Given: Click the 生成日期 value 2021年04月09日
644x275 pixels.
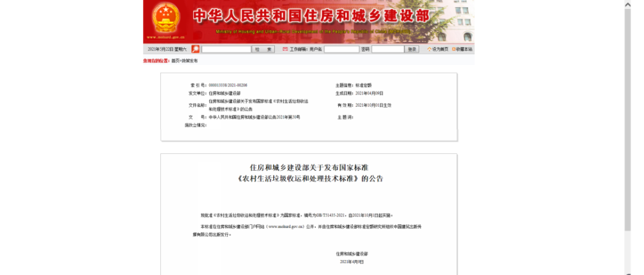Looking at the screenshot, I should [x=369, y=93].
